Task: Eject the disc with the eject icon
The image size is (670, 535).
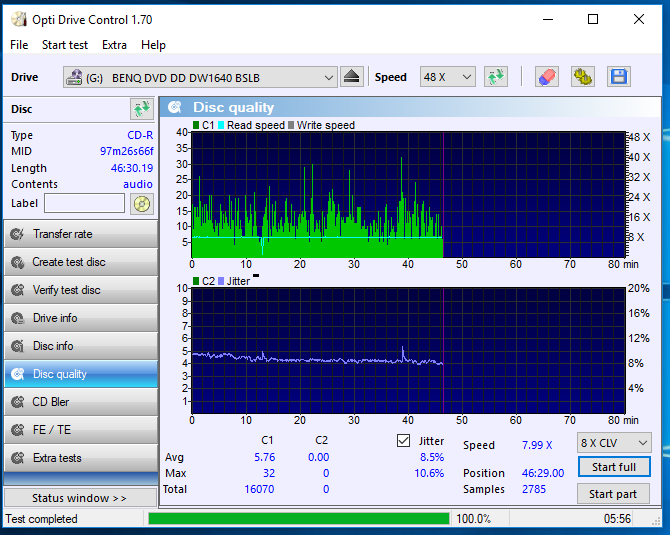Action: [x=352, y=77]
